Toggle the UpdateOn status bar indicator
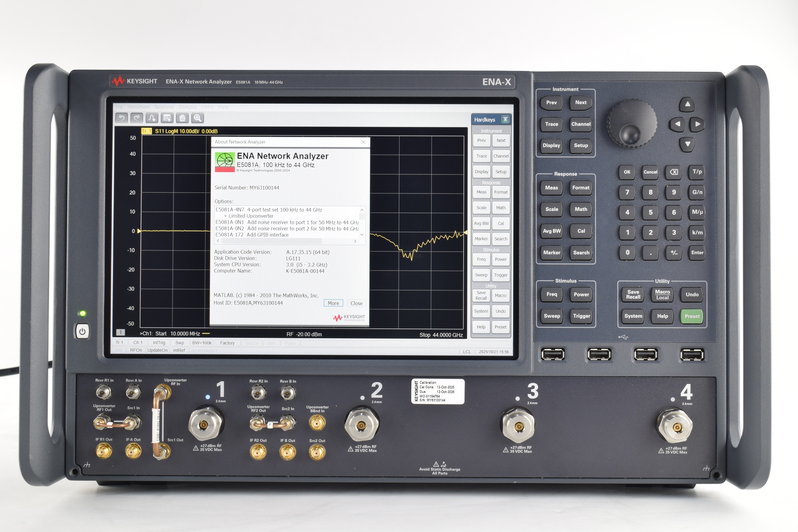This screenshot has height=532, width=798. 157,350
